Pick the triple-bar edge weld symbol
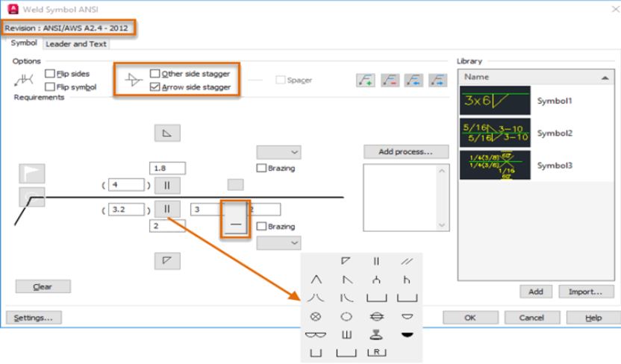 pos(346,335)
